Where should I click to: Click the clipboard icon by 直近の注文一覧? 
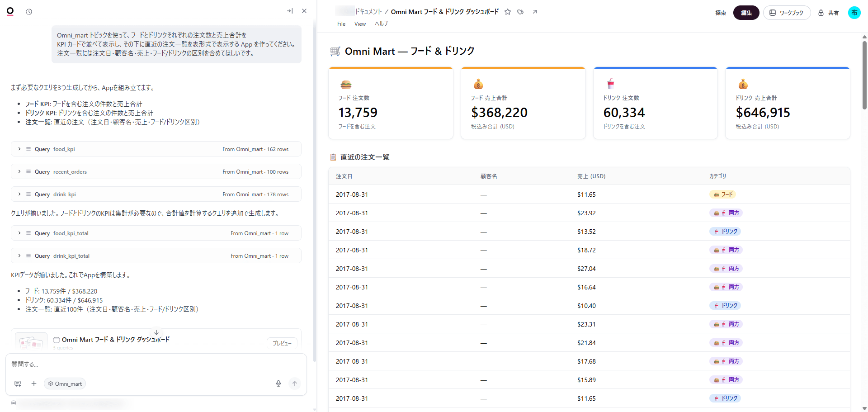(x=333, y=157)
